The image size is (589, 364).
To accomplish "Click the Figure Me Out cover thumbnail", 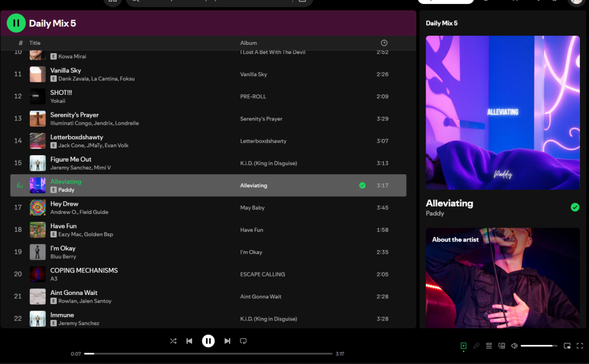I will [x=37, y=163].
